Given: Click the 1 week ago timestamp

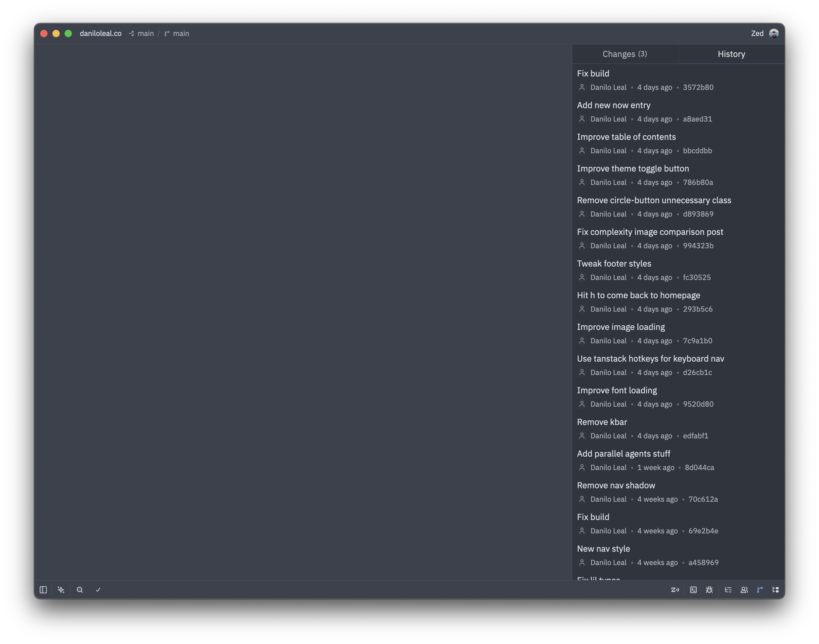Looking at the screenshot, I should coord(656,468).
